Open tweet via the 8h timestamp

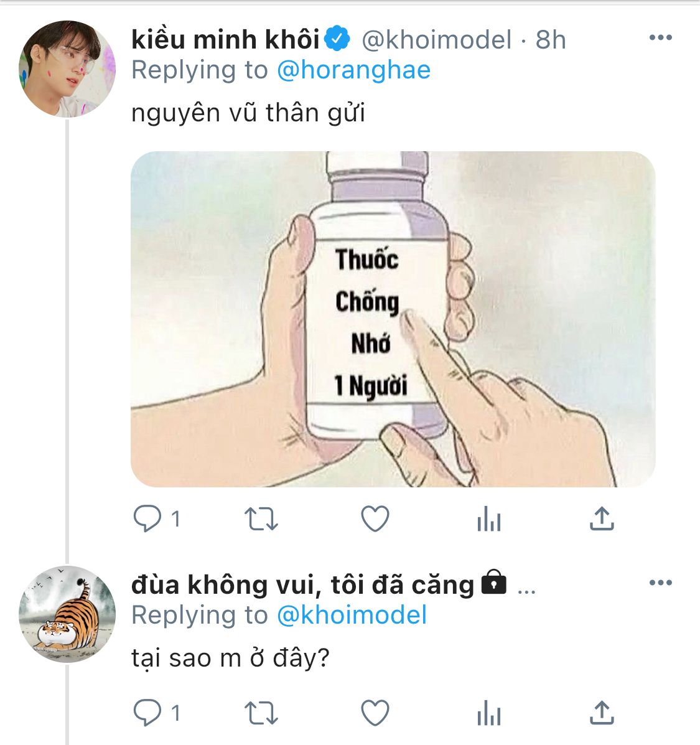point(551,40)
